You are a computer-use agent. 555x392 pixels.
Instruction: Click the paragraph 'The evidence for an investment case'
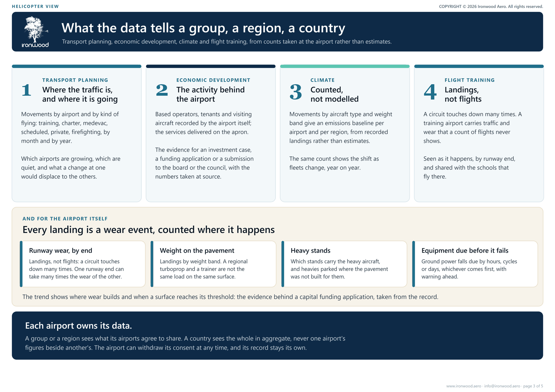click(x=204, y=163)
